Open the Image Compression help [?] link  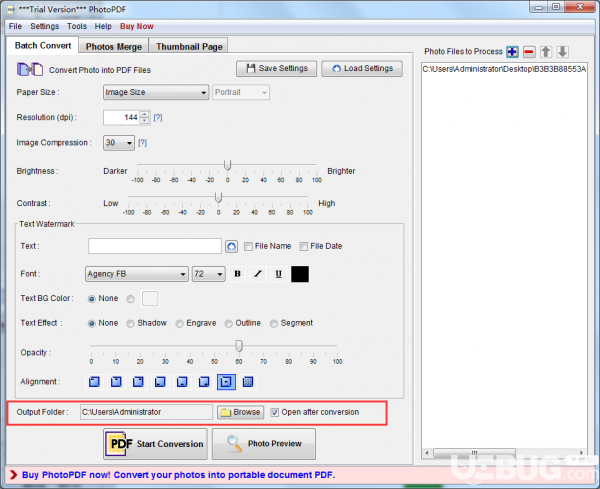142,143
